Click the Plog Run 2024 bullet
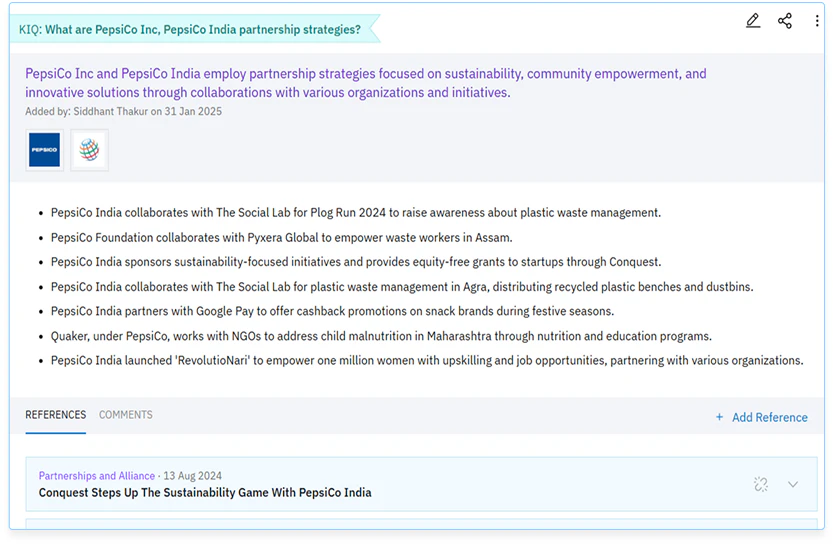The height and width of the screenshot is (544, 833). [x=356, y=212]
